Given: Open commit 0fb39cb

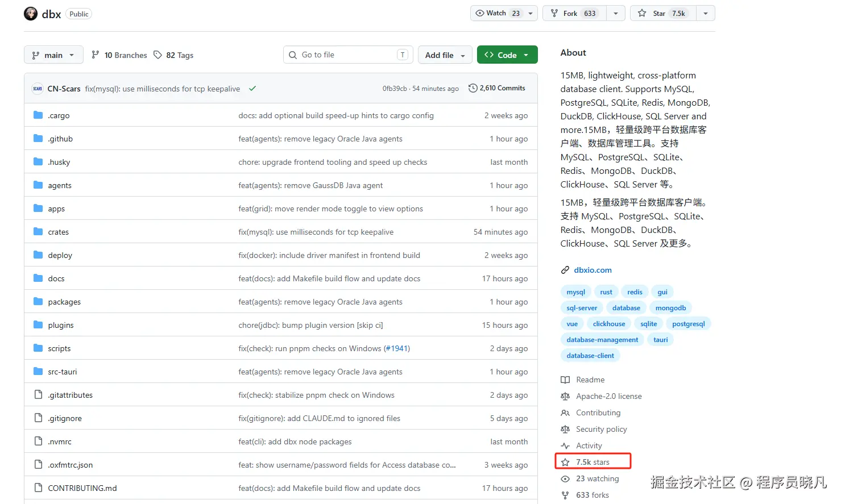Looking at the screenshot, I should (x=395, y=89).
